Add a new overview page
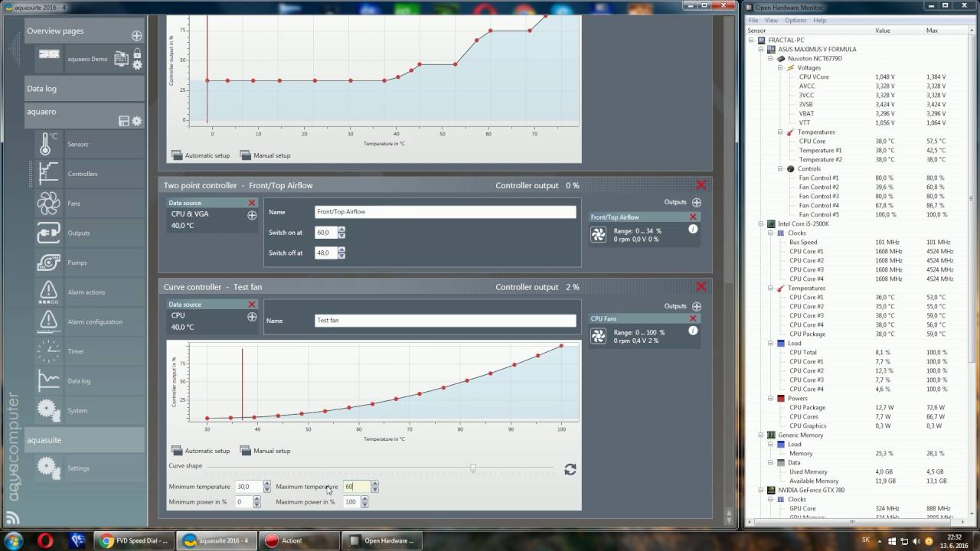980x551 pixels. [x=136, y=35]
